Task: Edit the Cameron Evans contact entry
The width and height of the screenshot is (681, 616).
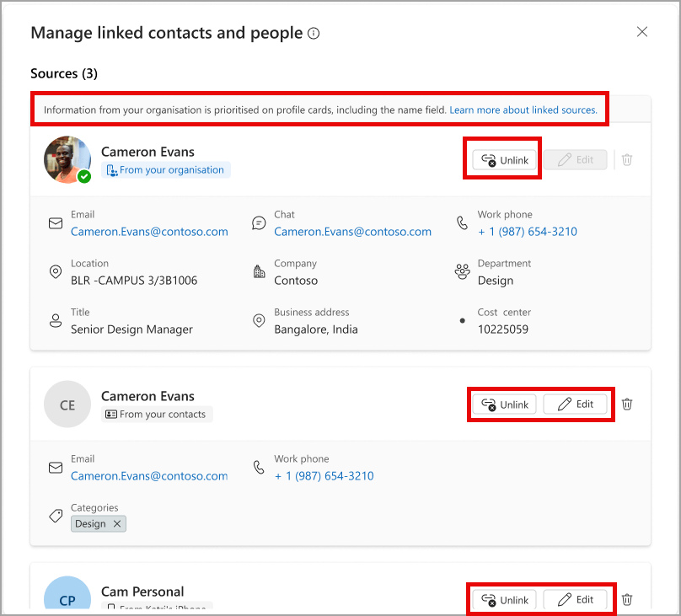Action: 577,404
